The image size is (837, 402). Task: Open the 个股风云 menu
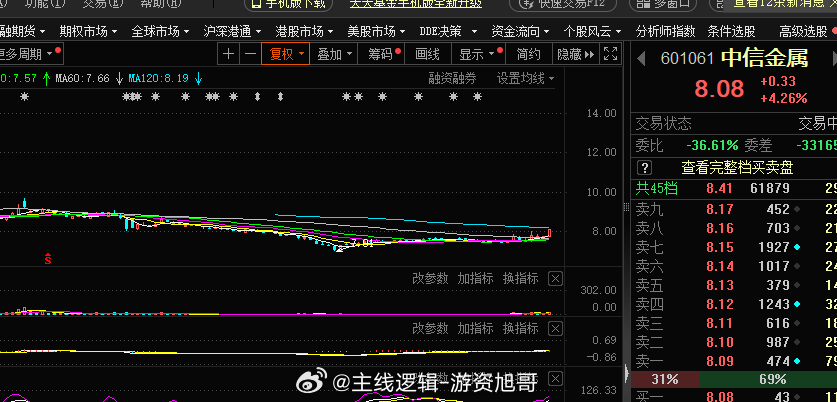tap(593, 31)
